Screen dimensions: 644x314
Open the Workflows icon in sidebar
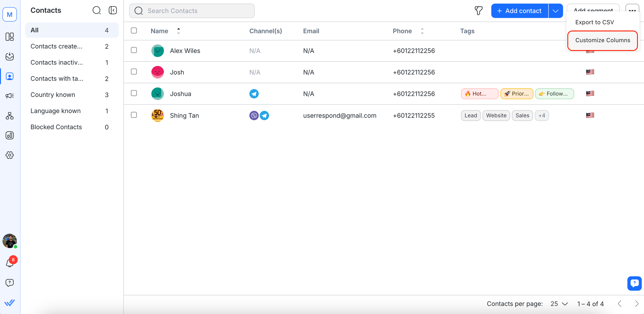point(10,116)
